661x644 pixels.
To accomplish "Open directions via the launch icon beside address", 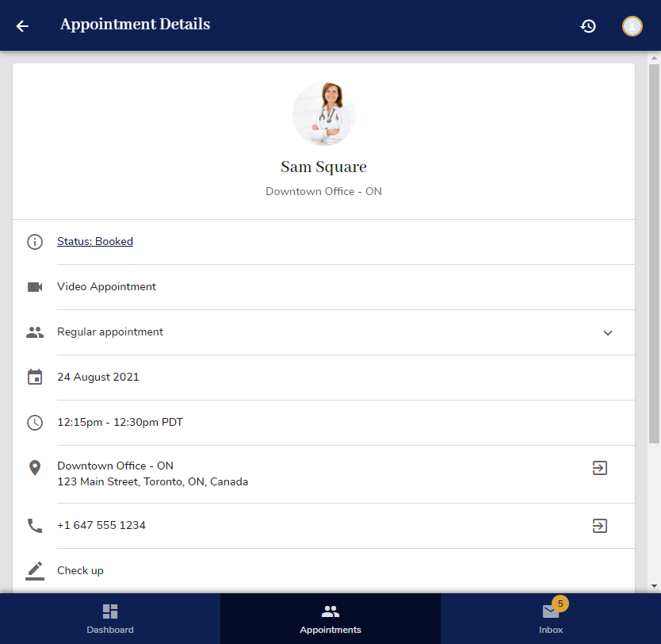I will [x=600, y=468].
